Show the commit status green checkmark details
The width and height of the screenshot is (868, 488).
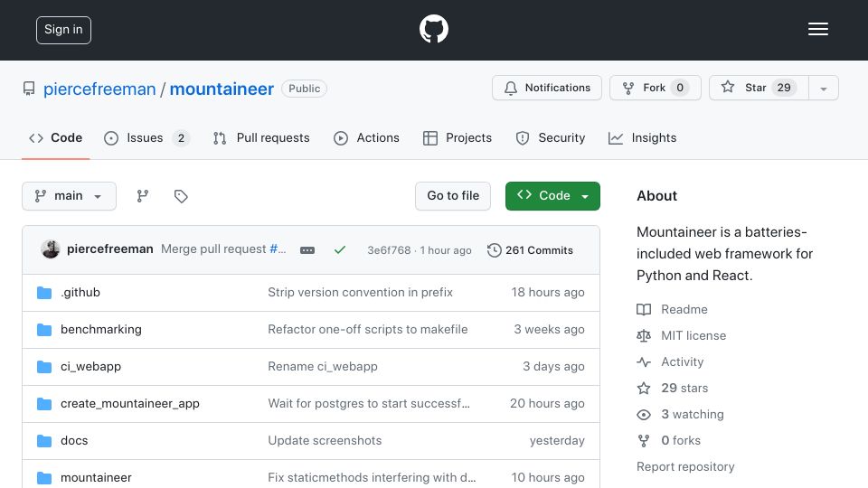pyautogui.click(x=340, y=250)
